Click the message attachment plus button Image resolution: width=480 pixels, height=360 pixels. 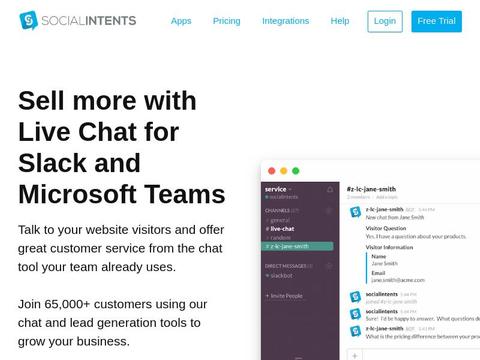coord(355,355)
